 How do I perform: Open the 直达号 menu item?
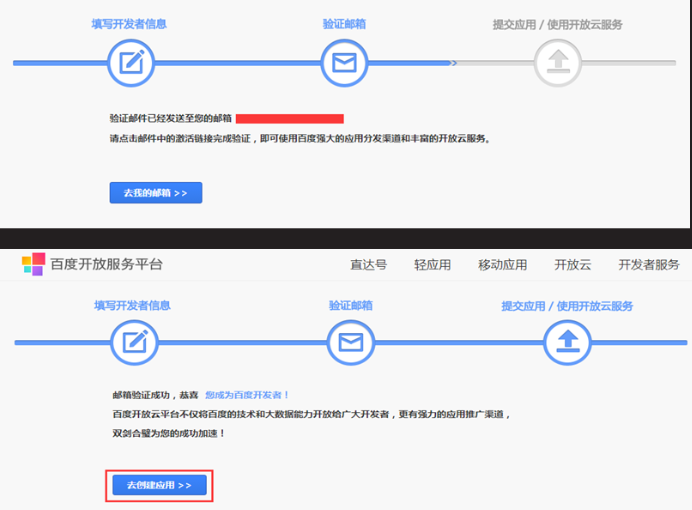369,265
